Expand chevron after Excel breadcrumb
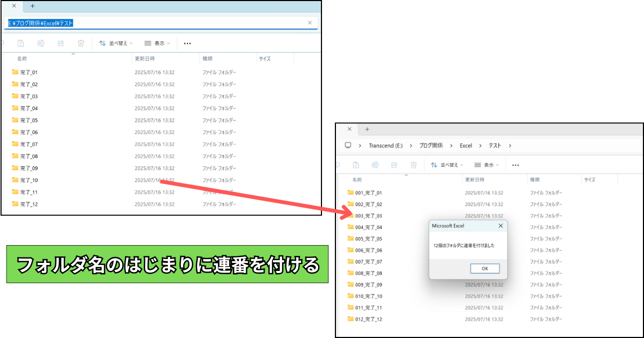This screenshot has width=644, height=338. [x=480, y=145]
